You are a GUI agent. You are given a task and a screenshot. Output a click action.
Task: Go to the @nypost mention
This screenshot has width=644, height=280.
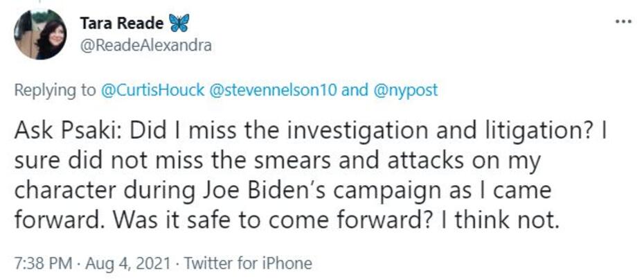point(404,90)
